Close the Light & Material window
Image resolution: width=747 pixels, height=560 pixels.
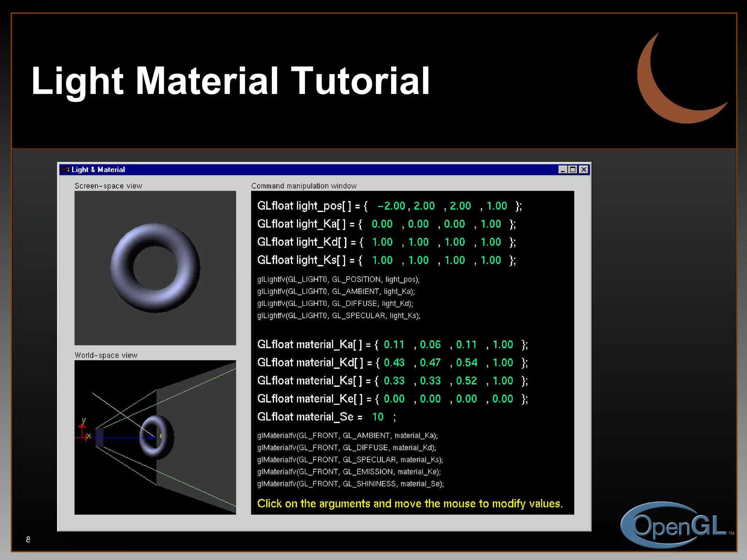(x=584, y=170)
